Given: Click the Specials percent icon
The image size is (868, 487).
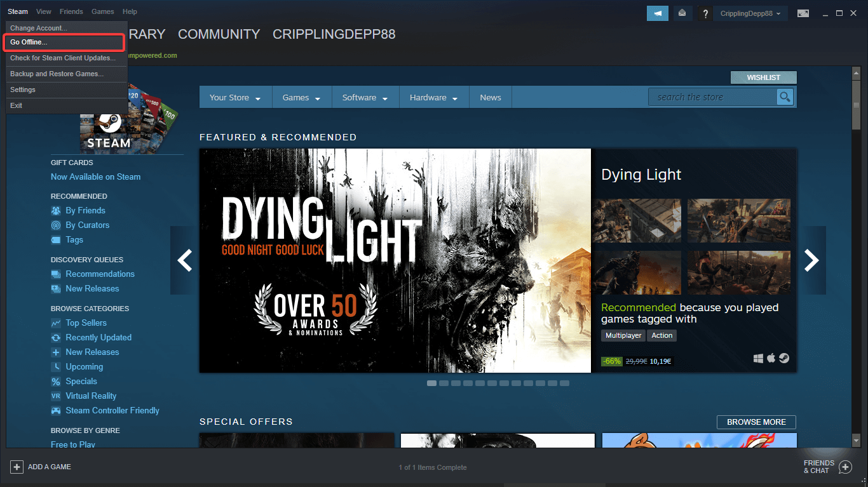Looking at the screenshot, I should pyautogui.click(x=56, y=382).
